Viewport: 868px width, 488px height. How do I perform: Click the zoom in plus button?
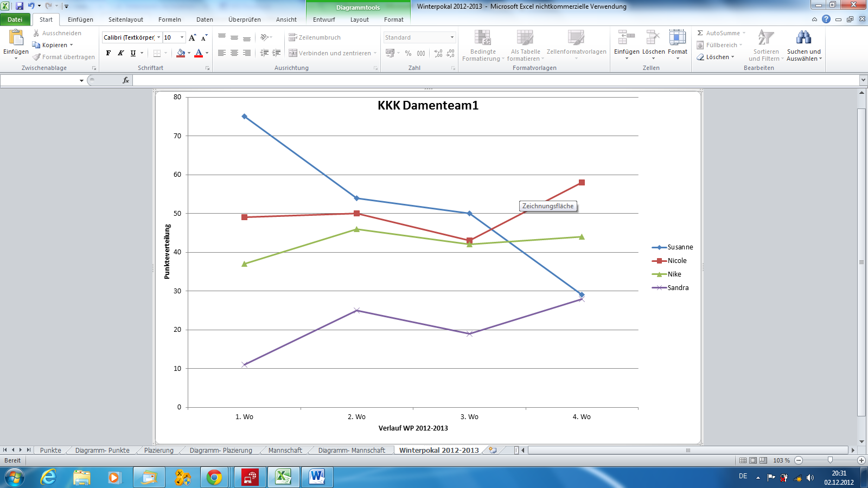coord(861,460)
